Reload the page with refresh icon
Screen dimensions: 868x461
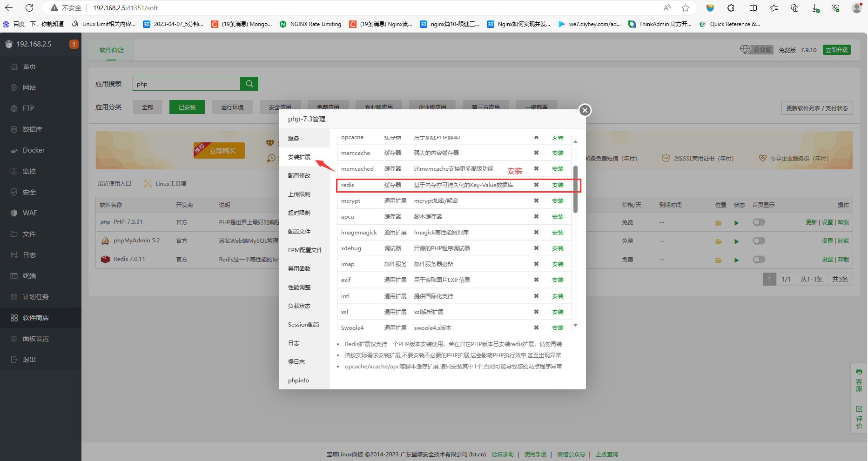pyautogui.click(x=29, y=8)
